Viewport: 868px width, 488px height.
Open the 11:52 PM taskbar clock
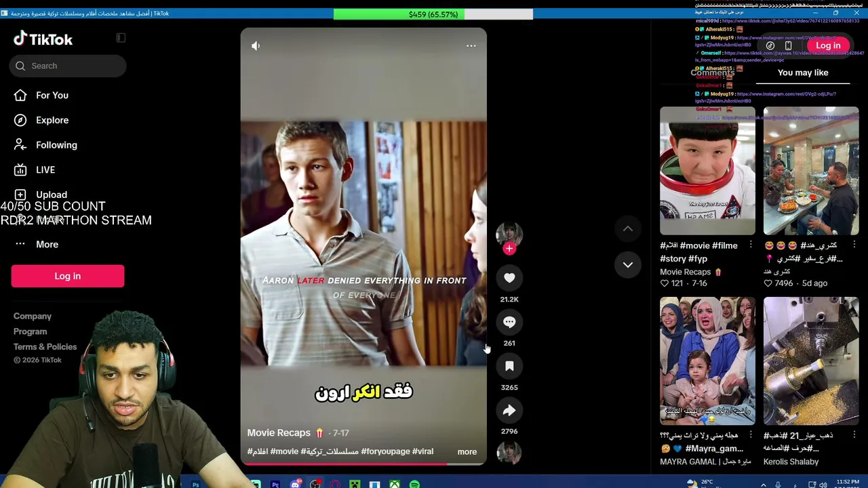(848, 483)
